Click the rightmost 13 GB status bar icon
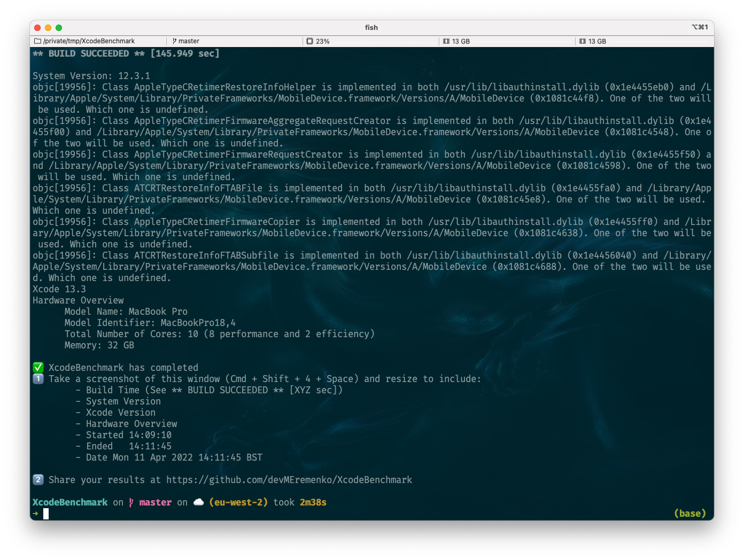Image resolution: width=744 pixels, height=560 pixels. click(582, 41)
